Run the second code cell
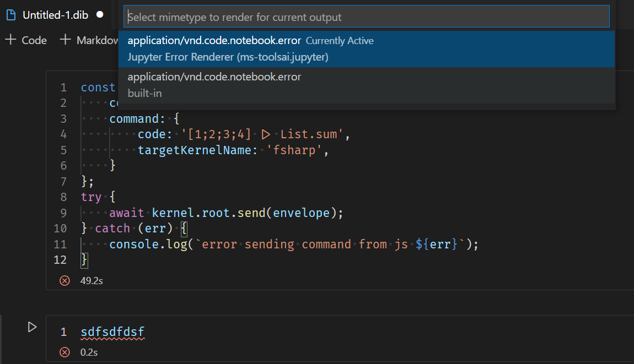 [31, 327]
